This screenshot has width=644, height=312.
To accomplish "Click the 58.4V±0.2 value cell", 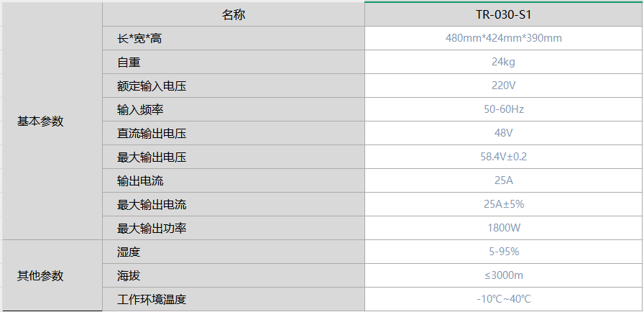I will click(x=503, y=157).
